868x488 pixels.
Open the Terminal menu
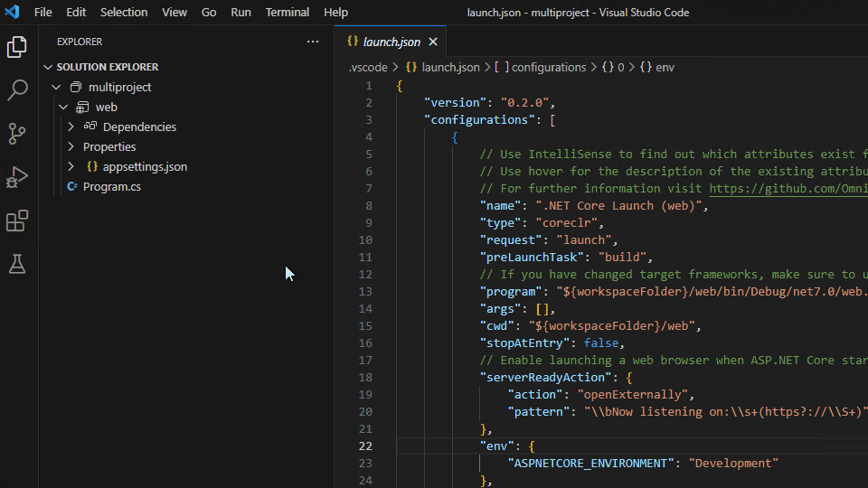click(288, 13)
